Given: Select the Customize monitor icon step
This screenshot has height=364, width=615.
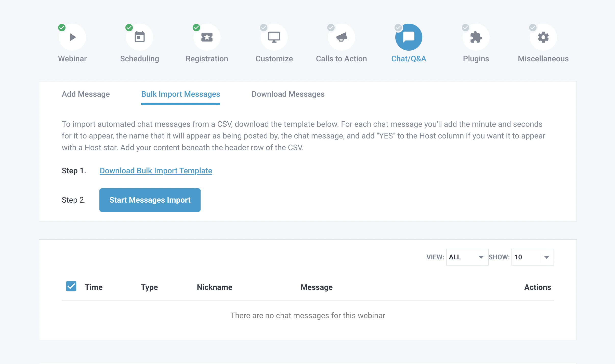Looking at the screenshot, I should 274,37.
